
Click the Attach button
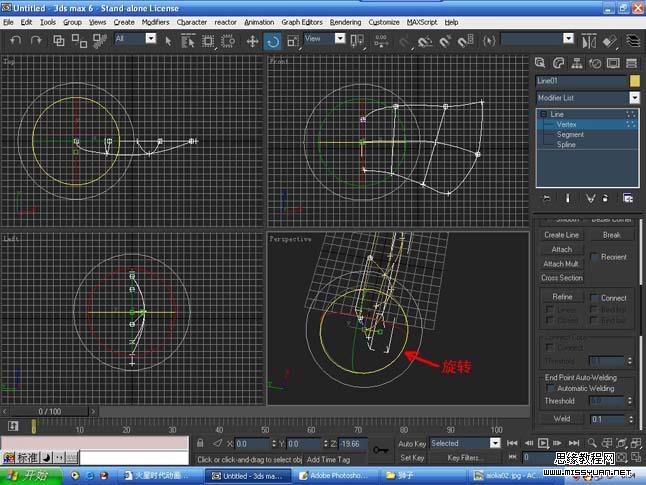pos(562,249)
